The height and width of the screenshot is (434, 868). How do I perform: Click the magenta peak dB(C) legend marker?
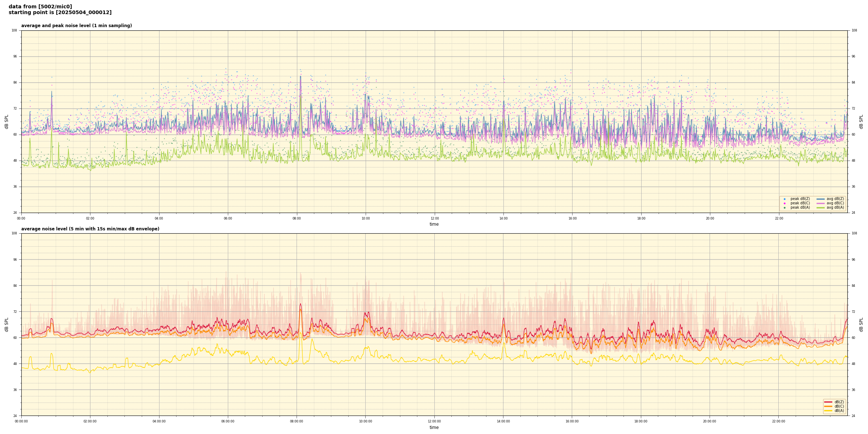(x=784, y=203)
